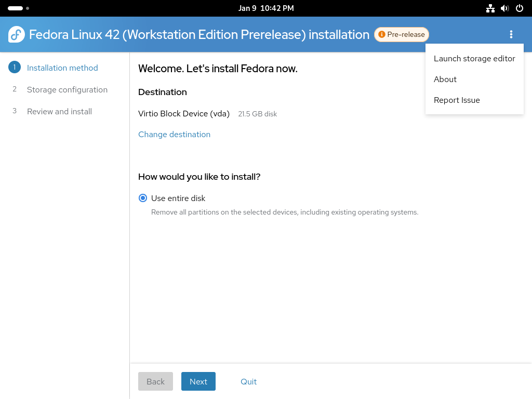The height and width of the screenshot is (399, 532).
Task: Open the network status icon in top bar
Action: pos(490,8)
